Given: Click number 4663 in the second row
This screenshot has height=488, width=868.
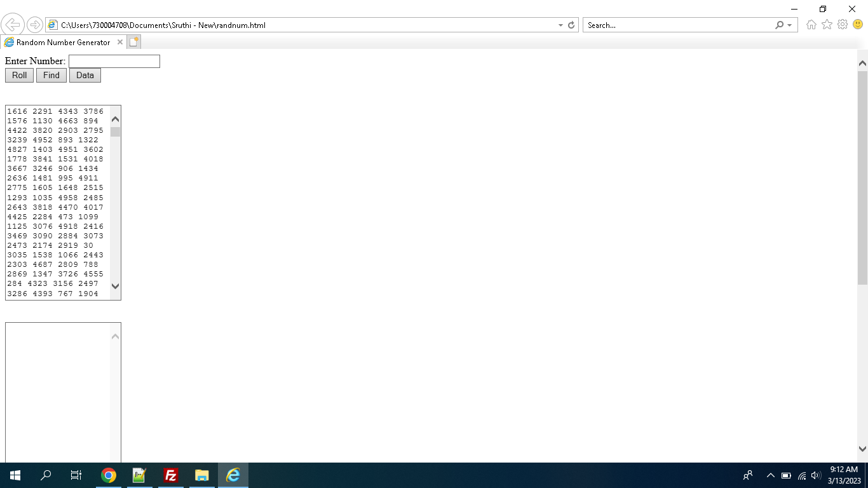Looking at the screenshot, I should pos(68,121).
